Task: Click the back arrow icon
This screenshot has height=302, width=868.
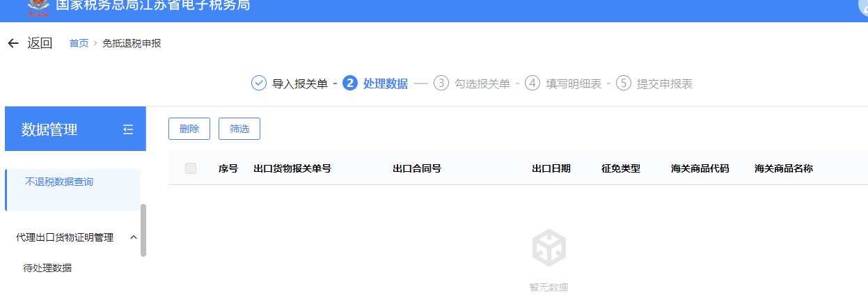Action: tap(13, 43)
